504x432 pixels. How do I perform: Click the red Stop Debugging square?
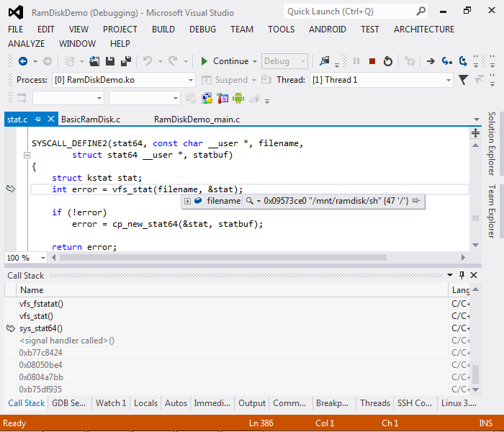372,61
